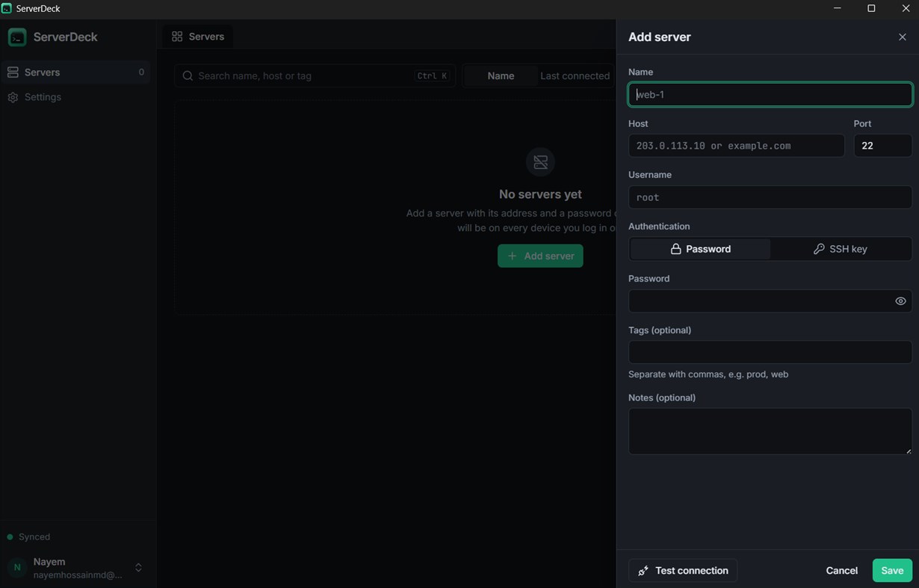Click the no-servers placeholder icon
The width and height of the screenshot is (919, 588).
point(540,161)
